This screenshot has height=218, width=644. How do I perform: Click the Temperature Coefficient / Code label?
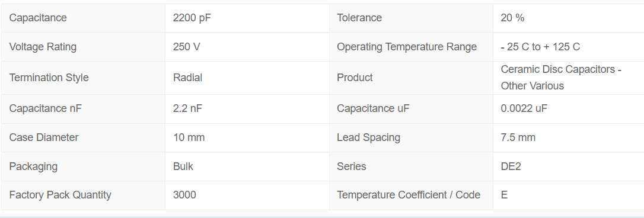[x=409, y=195]
